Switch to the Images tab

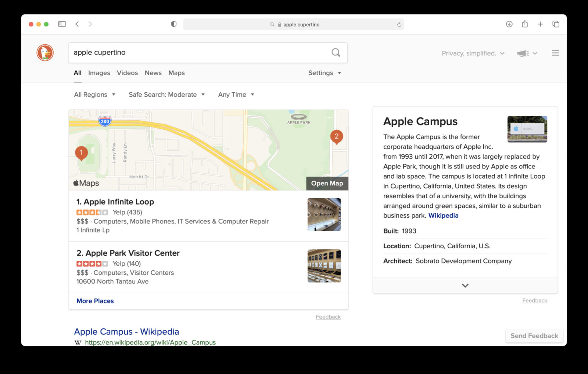[99, 73]
